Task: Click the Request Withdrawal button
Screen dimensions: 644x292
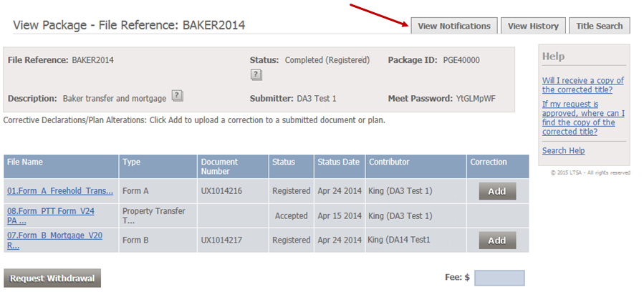Action: click(52, 278)
